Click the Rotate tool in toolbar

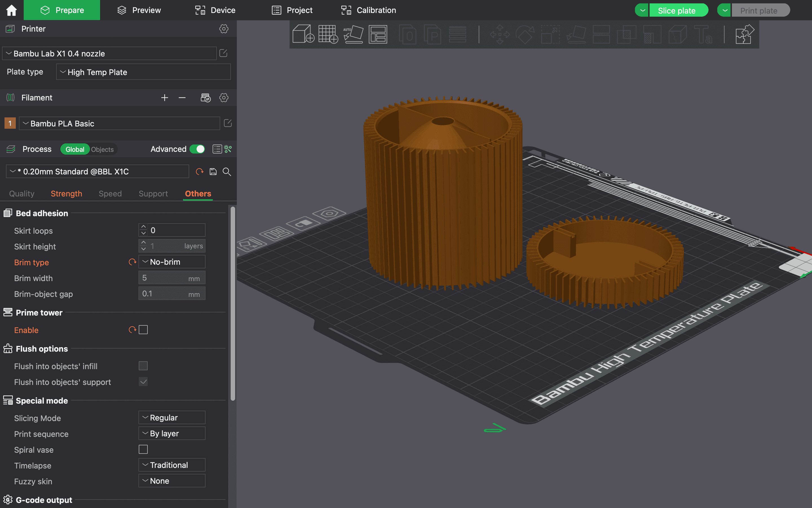(x=525, y=34)
